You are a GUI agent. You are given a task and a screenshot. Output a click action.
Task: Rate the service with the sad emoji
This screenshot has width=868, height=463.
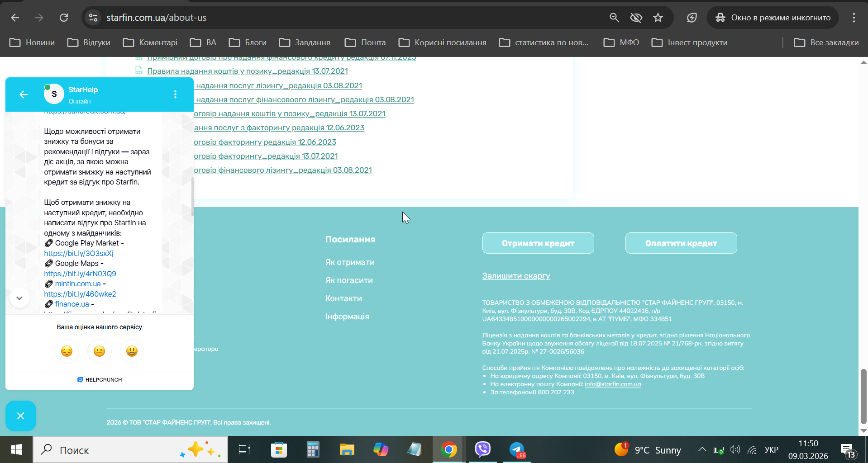pos(67,351)
